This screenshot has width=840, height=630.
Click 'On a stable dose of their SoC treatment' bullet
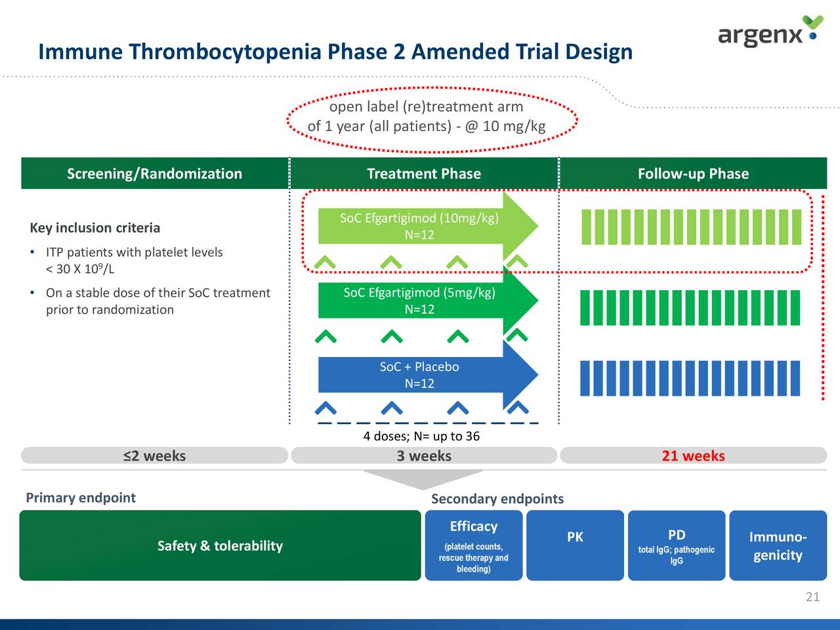(x=157, y=293)
